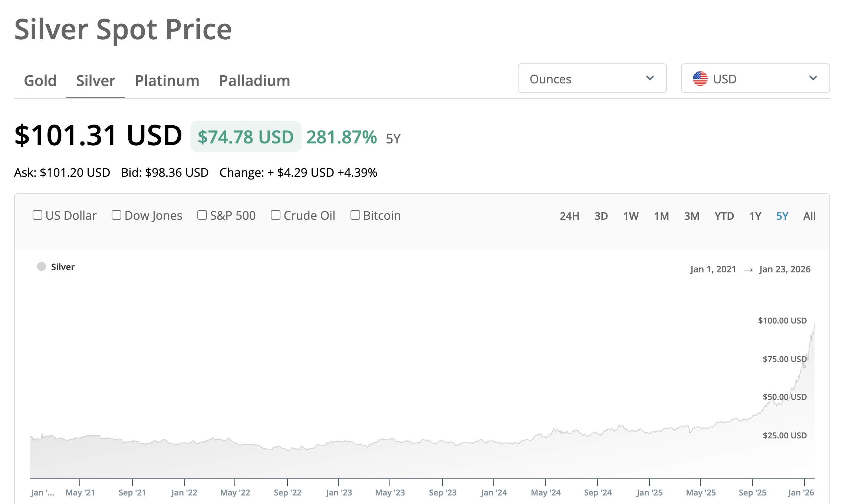The width and height of the screenshot is (842, 504).
Task: Tick the Bitcoin comparison checkbox
Action: 355,215
